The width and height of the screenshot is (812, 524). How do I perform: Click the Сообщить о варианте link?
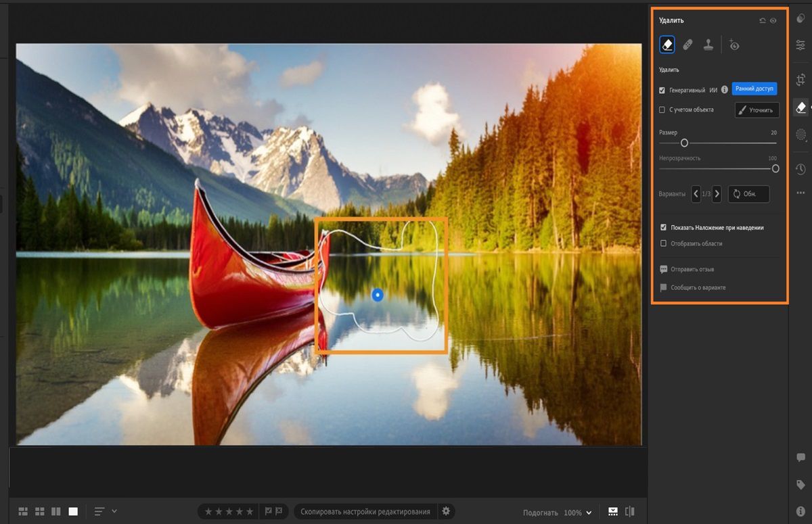click(x=693, y=287)
